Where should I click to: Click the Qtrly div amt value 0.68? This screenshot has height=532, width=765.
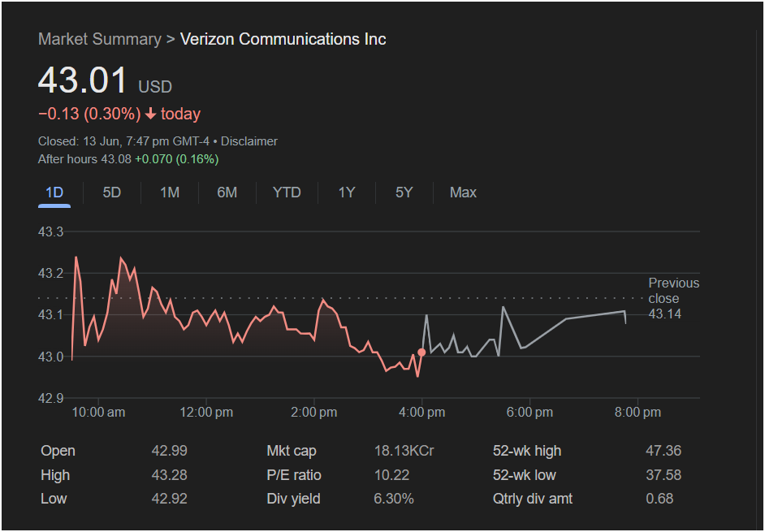click(659, 499)
